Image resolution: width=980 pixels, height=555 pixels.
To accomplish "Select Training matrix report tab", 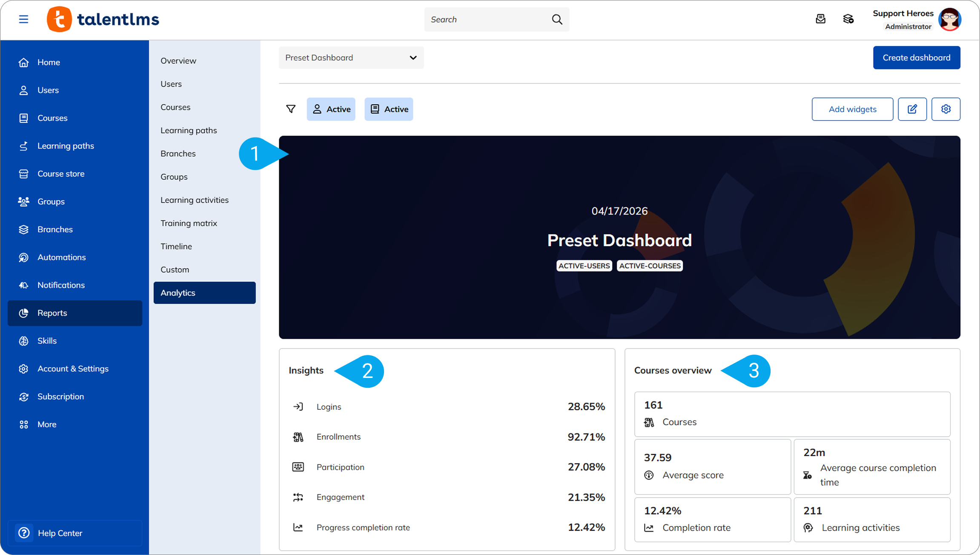I will tap(189, 223).
